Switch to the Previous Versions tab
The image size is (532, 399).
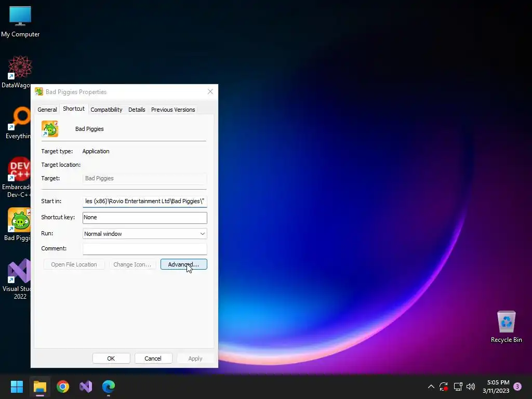(173, 110)
